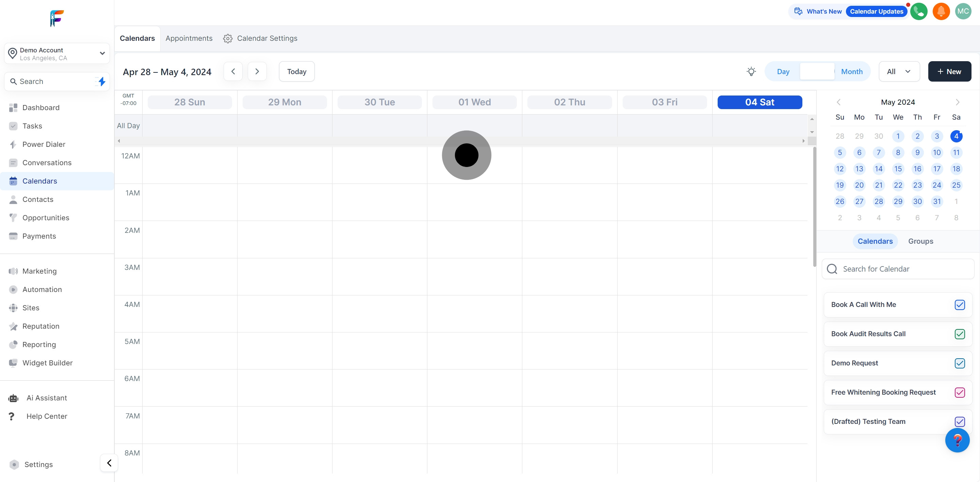980x482 pixels.
Task: Open the Ai Assistant robot icon
Action: [13, 398]
